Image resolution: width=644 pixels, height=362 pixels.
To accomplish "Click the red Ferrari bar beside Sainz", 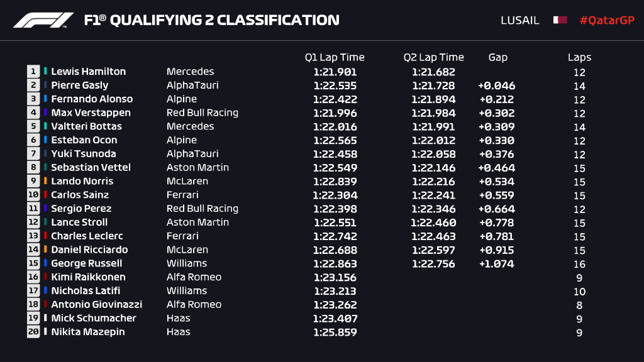I will 45,195.
